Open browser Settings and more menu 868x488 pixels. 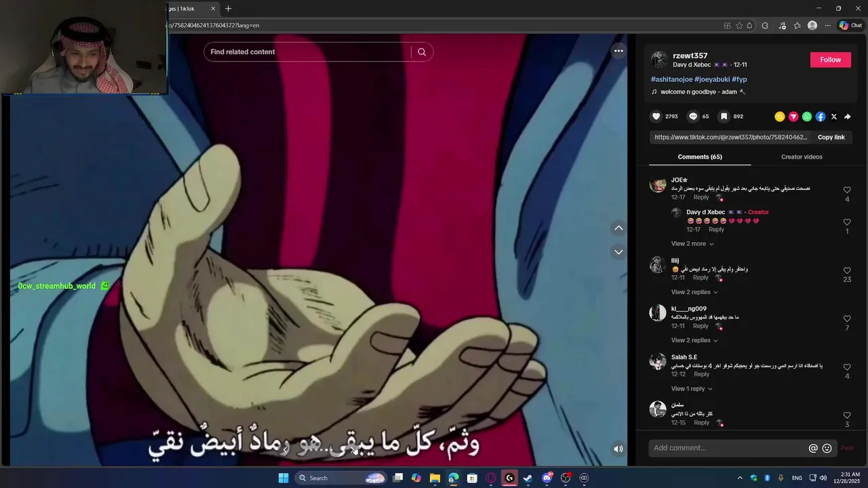pyautogui.click(x=827, y=25)
